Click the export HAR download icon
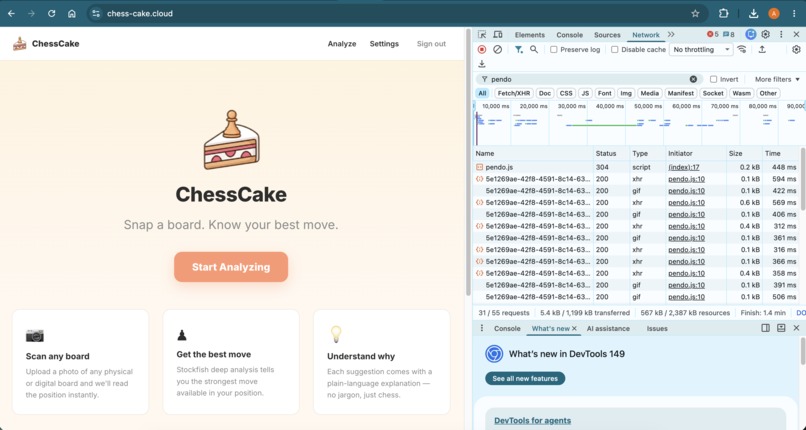Screen dimensions: 806x430 pyautogui.click(x=482, y=64)
